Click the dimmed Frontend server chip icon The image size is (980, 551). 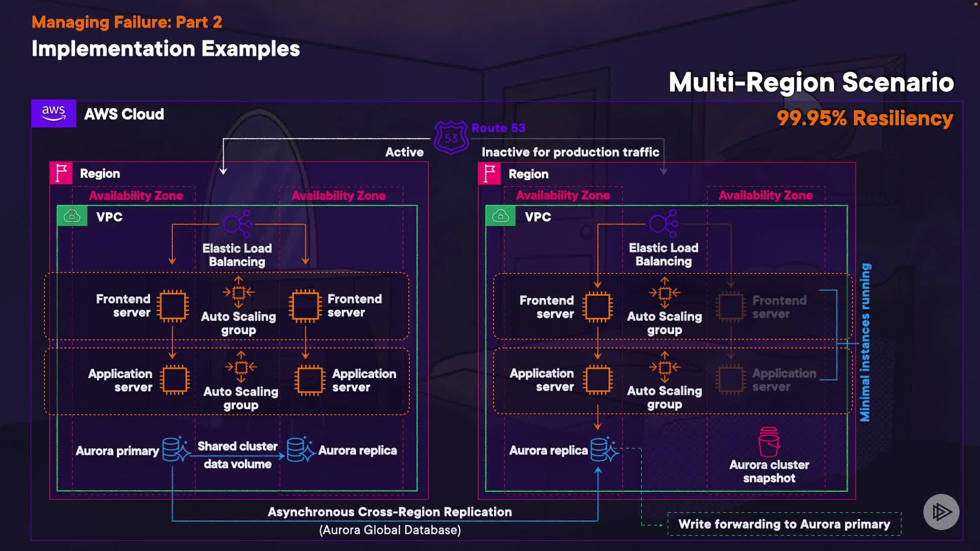pos(731,306)
